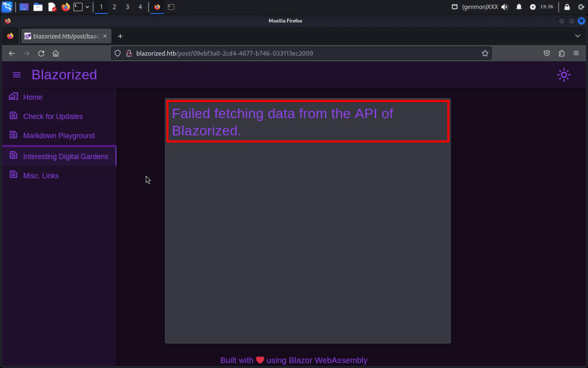Click the URL address bar
Viewport: 588px width, 368px height.
301,53
